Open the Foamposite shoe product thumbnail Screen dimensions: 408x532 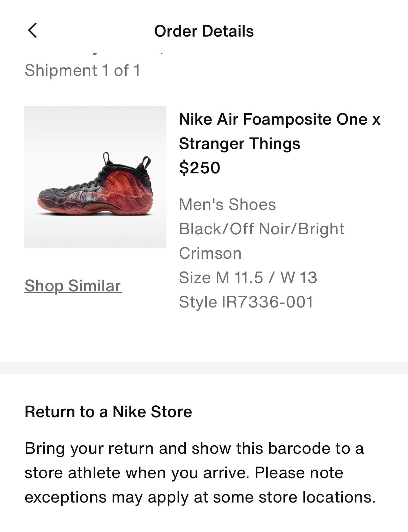(95, 177)
